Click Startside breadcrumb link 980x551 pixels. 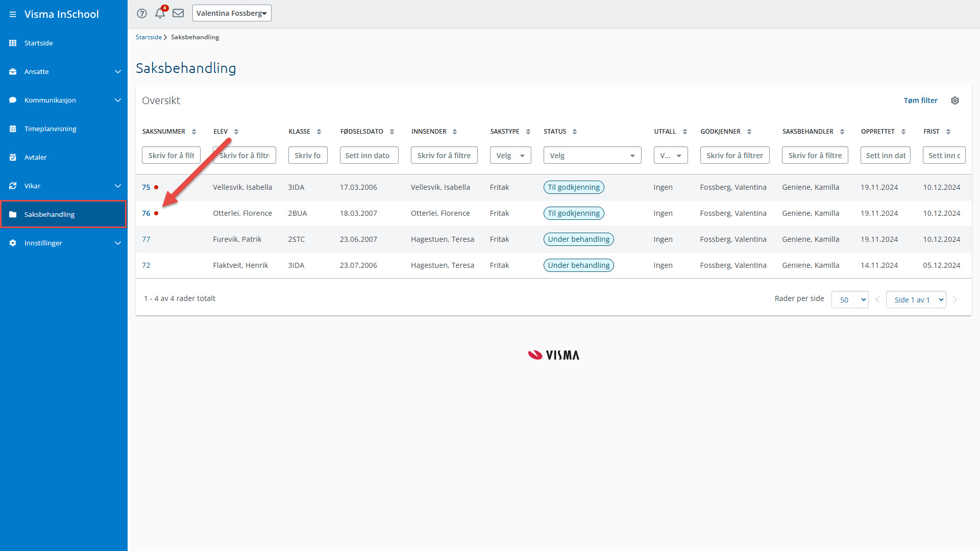point(149,37)
